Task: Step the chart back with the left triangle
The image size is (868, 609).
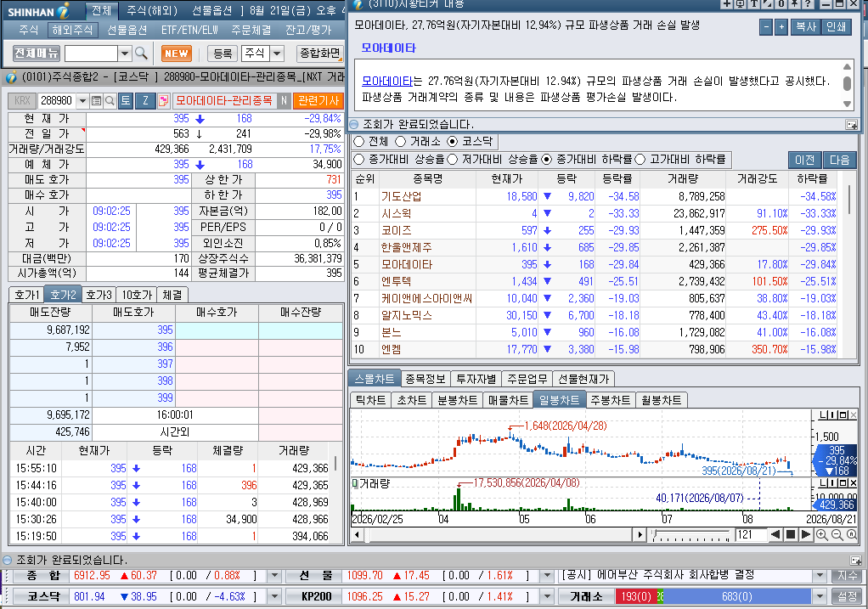Action: (775, 535)
